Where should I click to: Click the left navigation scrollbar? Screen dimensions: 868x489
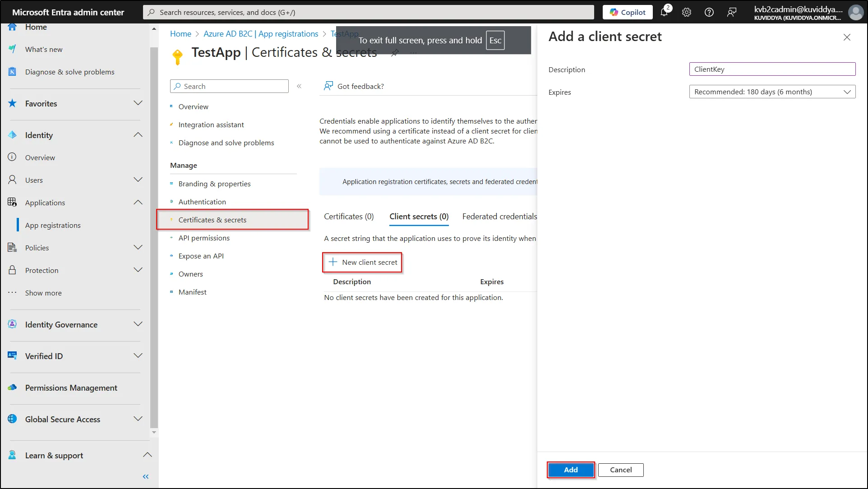[154, 237]
